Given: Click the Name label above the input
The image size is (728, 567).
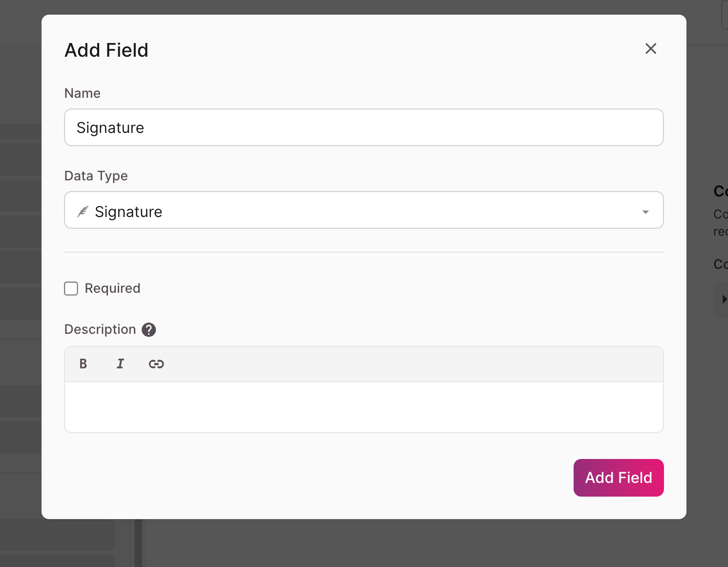Looking at the screenshot, I should pos(83,93).
